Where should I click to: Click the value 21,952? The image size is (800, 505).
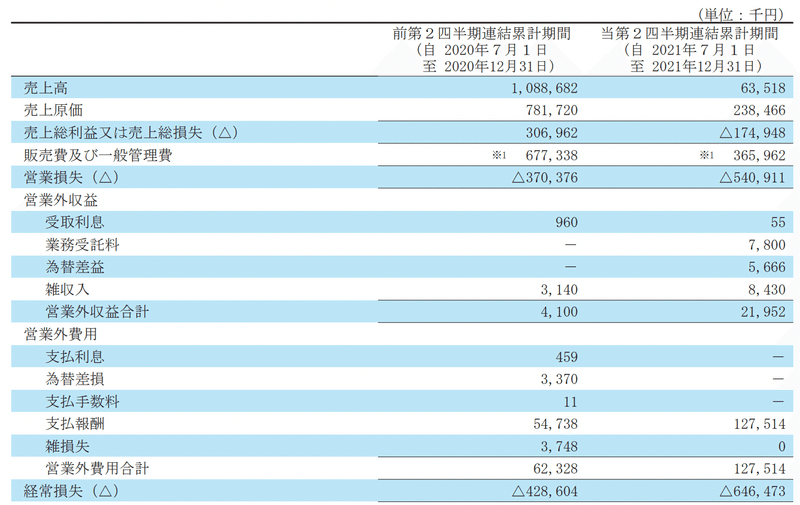763,312
